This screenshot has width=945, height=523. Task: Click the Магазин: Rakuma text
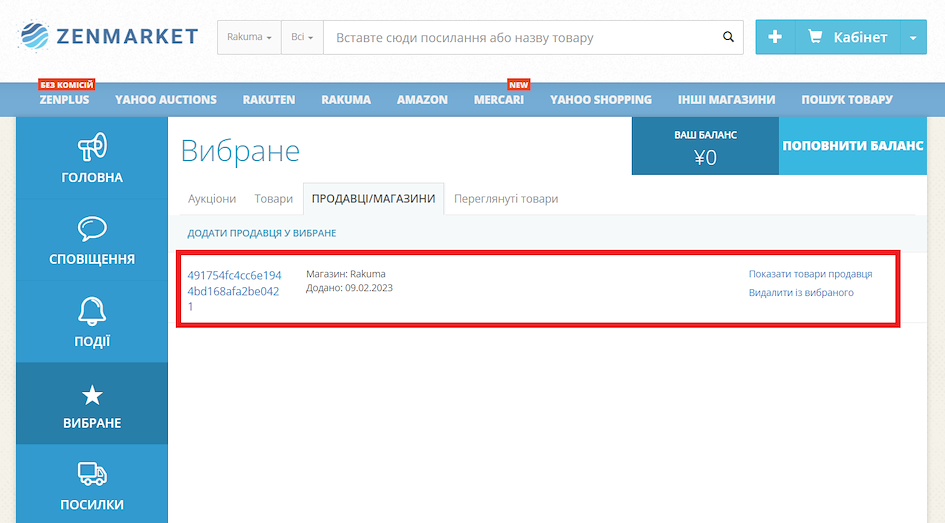pyautogui.click(x=345, y=274)
